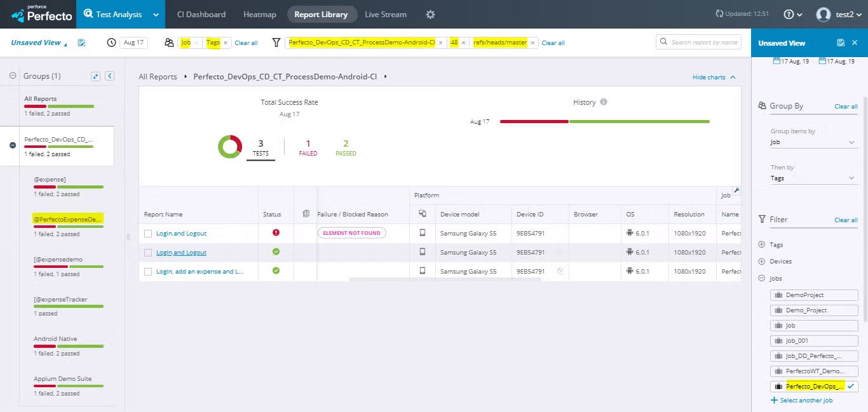Click the success rate donut chart
Viewport: 868px width, 412px height.
coord(230,147)
